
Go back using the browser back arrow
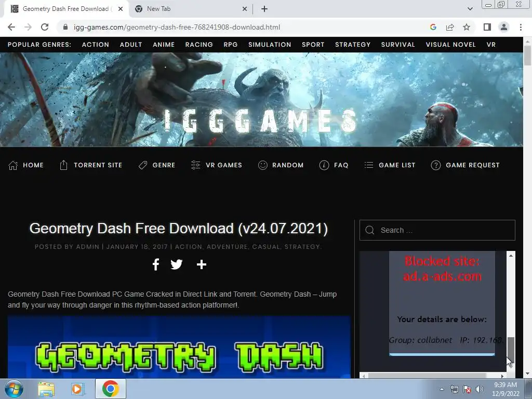(11, 27)
